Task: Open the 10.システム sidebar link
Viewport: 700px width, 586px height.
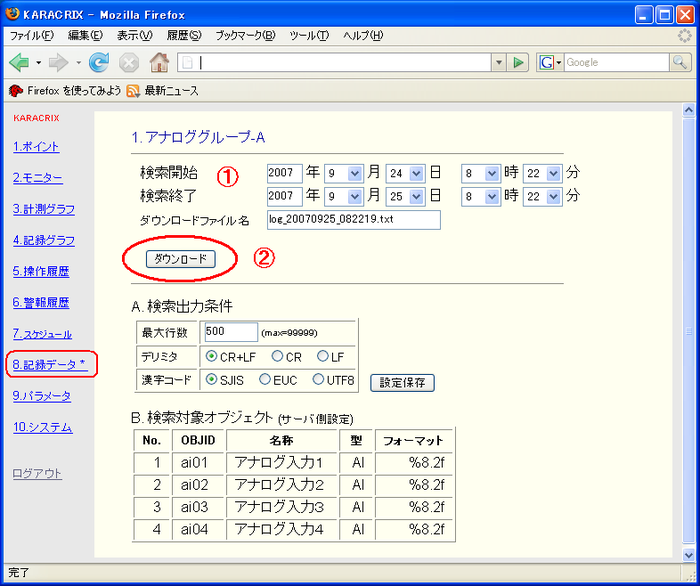Action: 43,427
